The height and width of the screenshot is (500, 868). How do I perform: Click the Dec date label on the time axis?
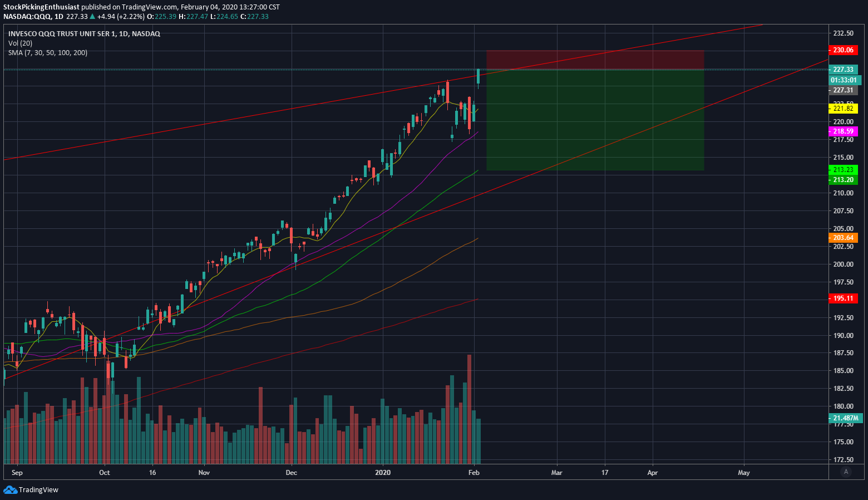291,473
